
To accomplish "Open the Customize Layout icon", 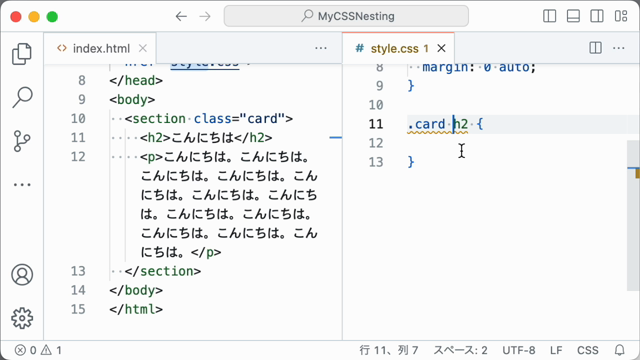I will click(x=621, y=16).
